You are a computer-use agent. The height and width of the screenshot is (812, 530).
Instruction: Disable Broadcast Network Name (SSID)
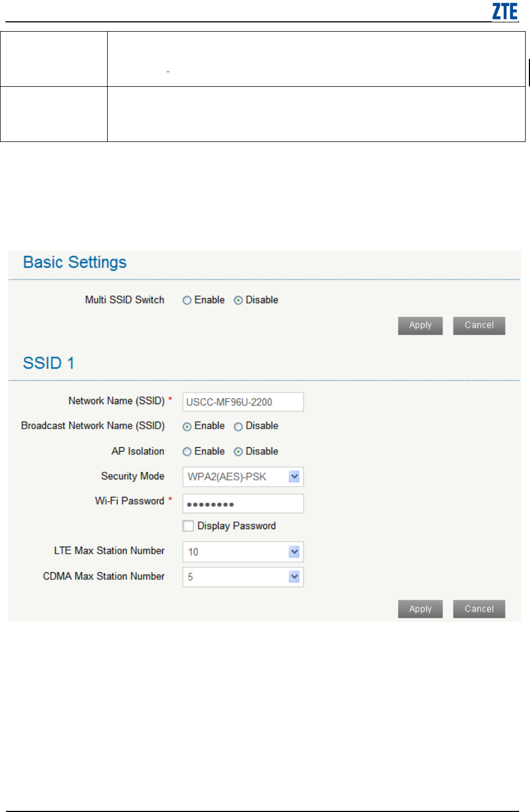coord(238,426)
